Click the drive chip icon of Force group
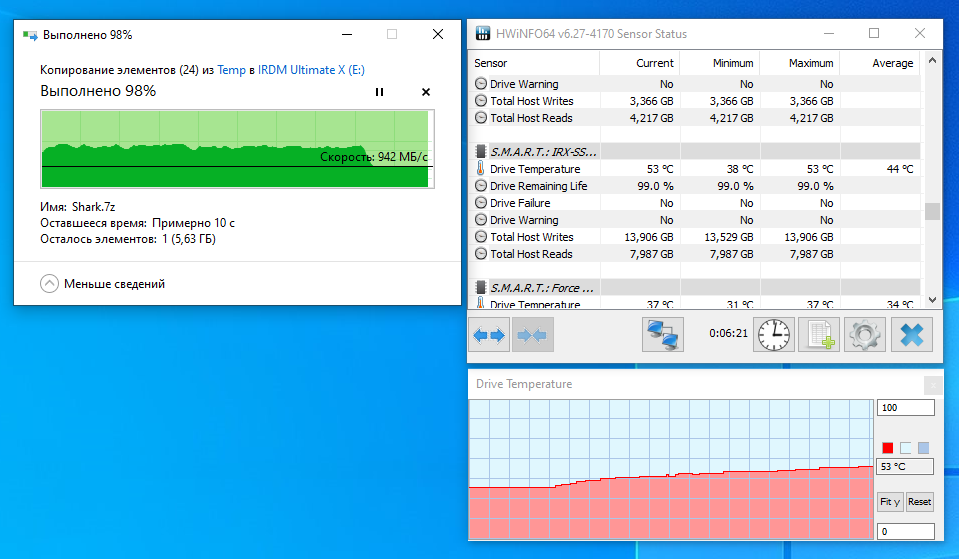The width and height of the screenshot is (959, 559). pos(481,287)
